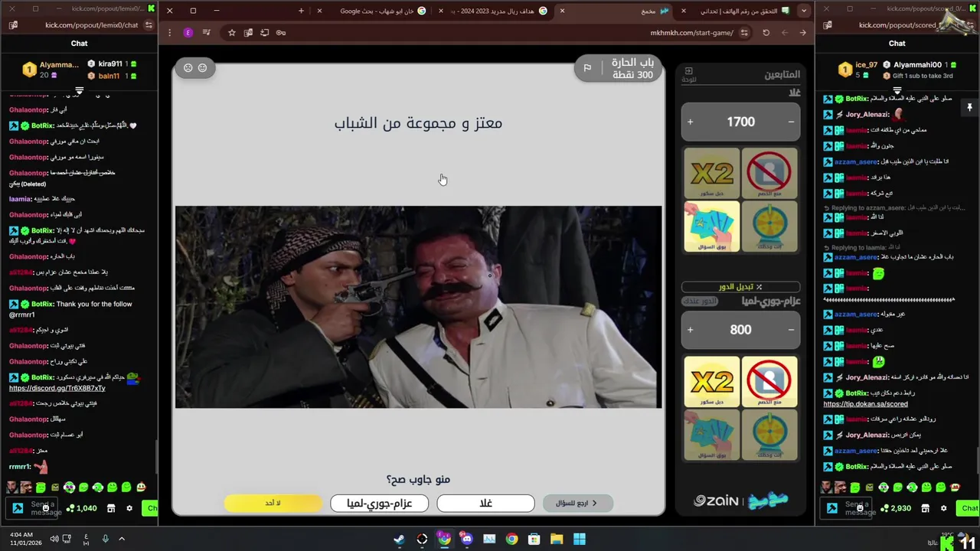Open the browser three-dot menu
Image resolution: width=980 pixels, height=551 pixels.
click(169, 33)
